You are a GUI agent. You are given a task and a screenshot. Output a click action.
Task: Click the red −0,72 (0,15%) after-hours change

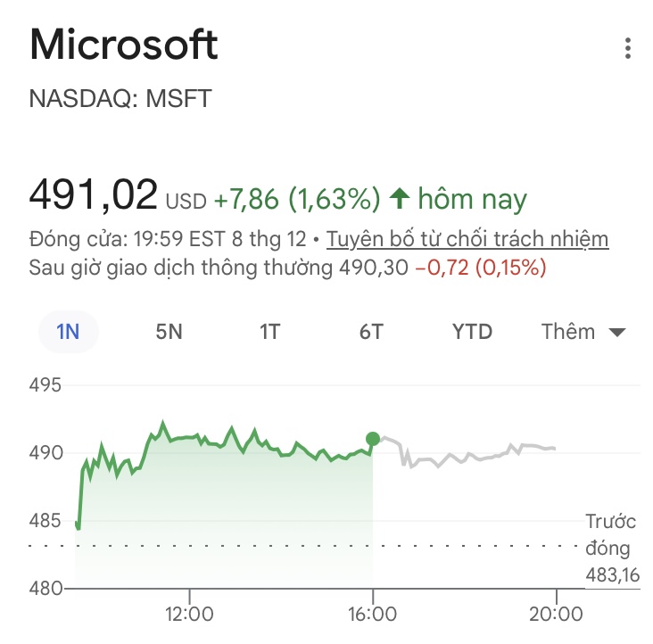pos(481,267)
